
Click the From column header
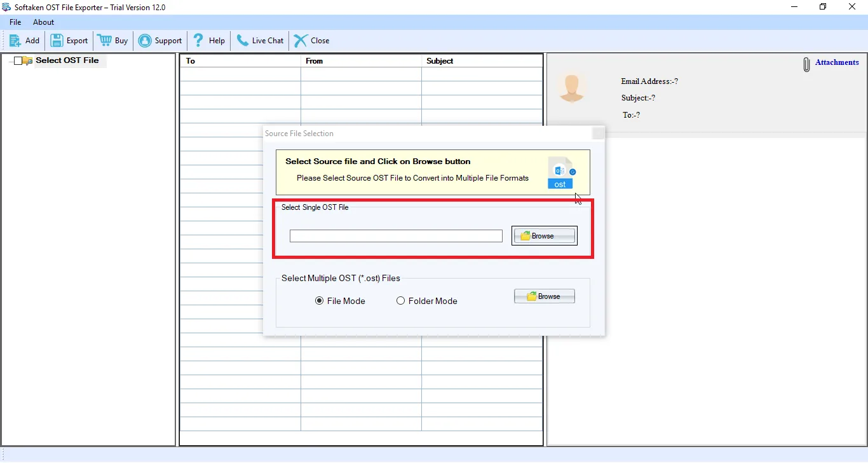[361, 61]
